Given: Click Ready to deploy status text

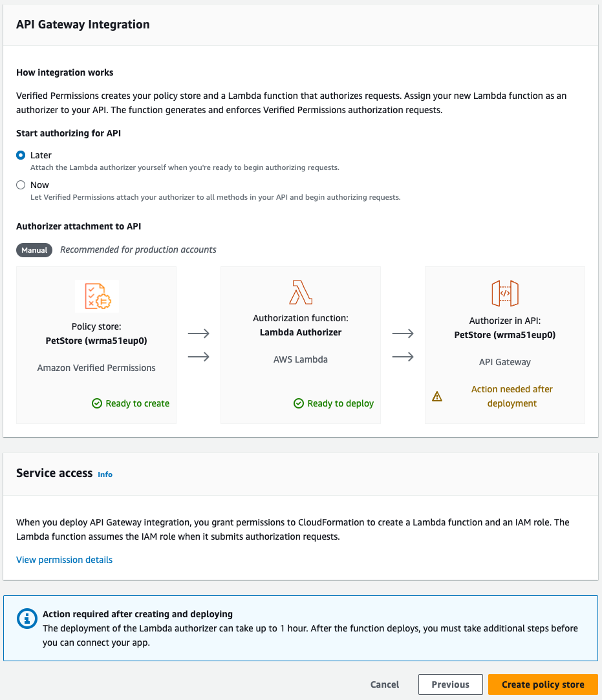Looking at the screenshot, I should 340,403.
